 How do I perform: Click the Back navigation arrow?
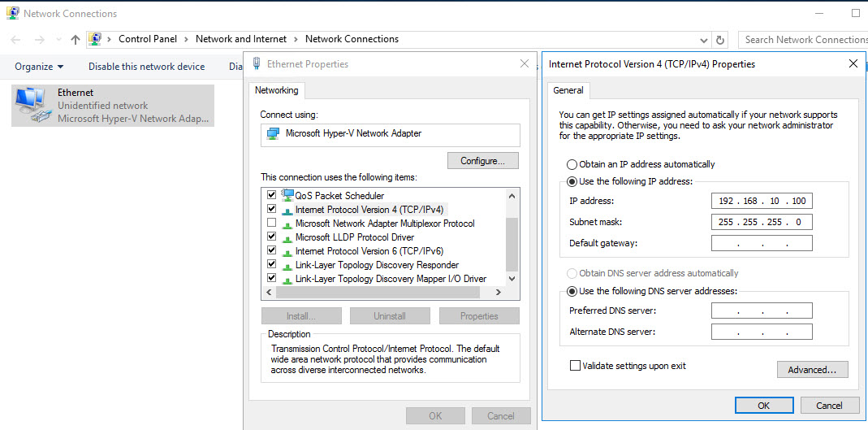coord(15,39)
